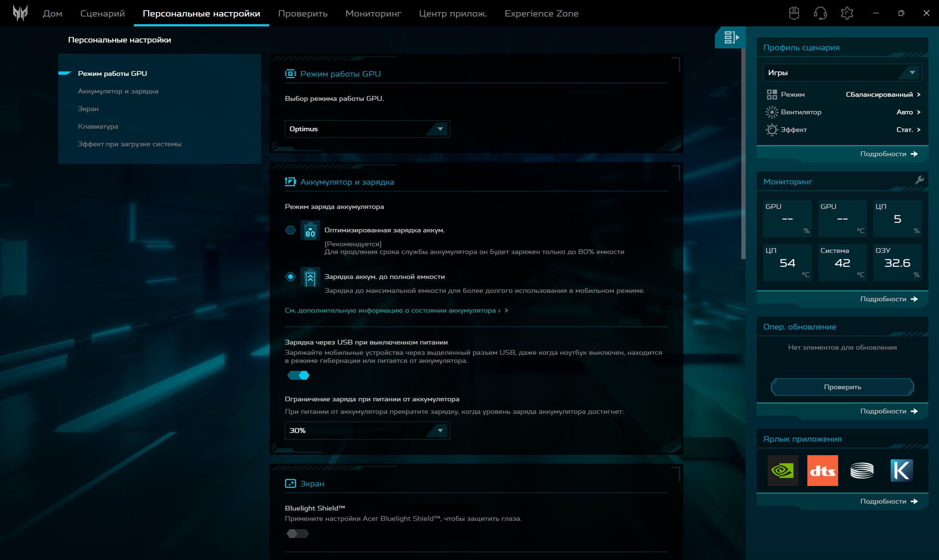Screen dimensions: 939x560
Task: Launch the DTS app shortcut
Action: (x=822, y=471)
